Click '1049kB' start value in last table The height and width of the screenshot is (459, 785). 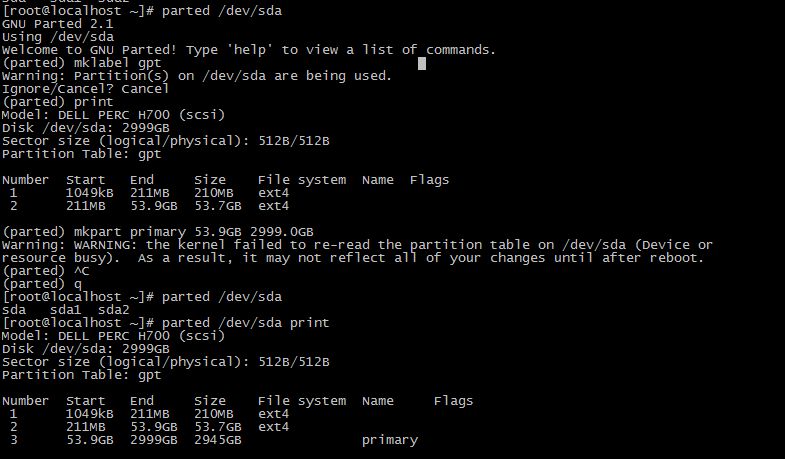pyautogui.click(x=90, y=414)
